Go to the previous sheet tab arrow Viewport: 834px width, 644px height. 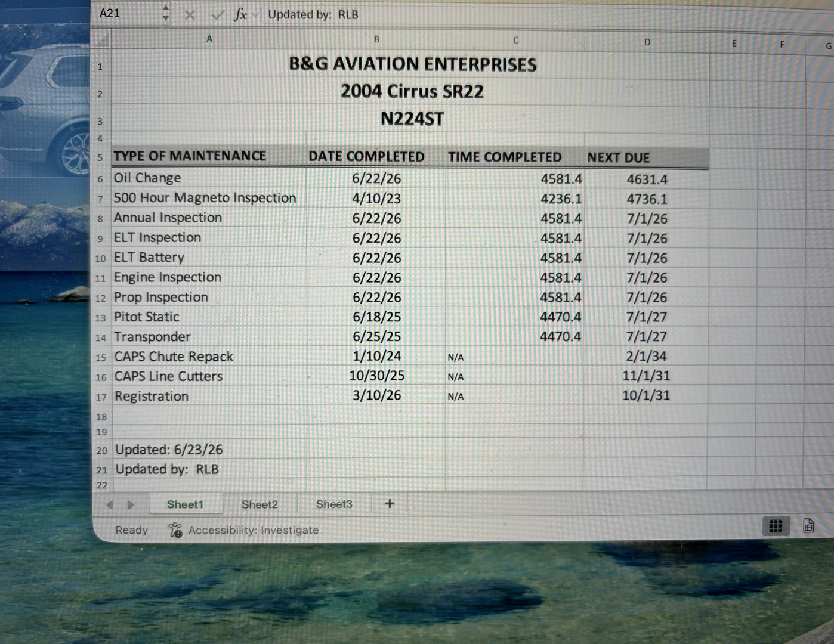point(110,505)
